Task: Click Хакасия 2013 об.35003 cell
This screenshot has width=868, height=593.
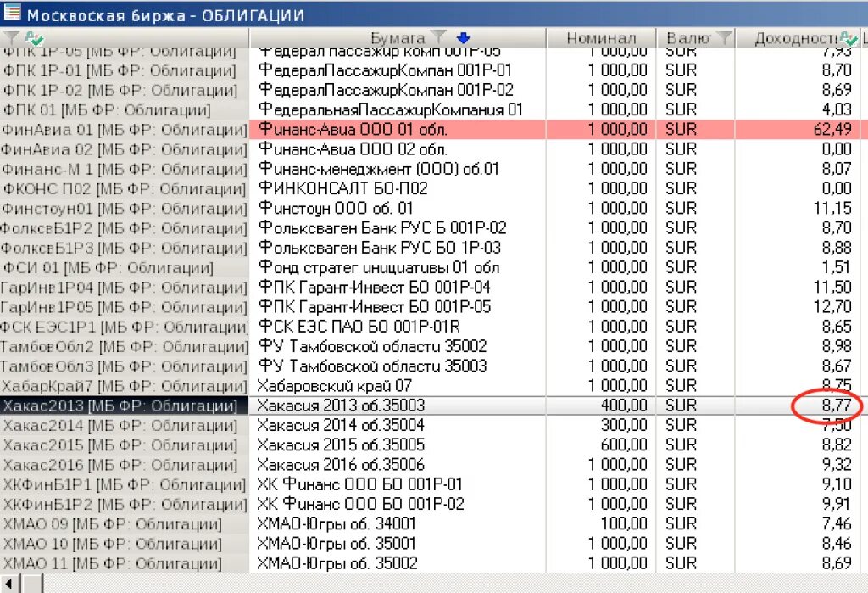Action: coord(398,406)
